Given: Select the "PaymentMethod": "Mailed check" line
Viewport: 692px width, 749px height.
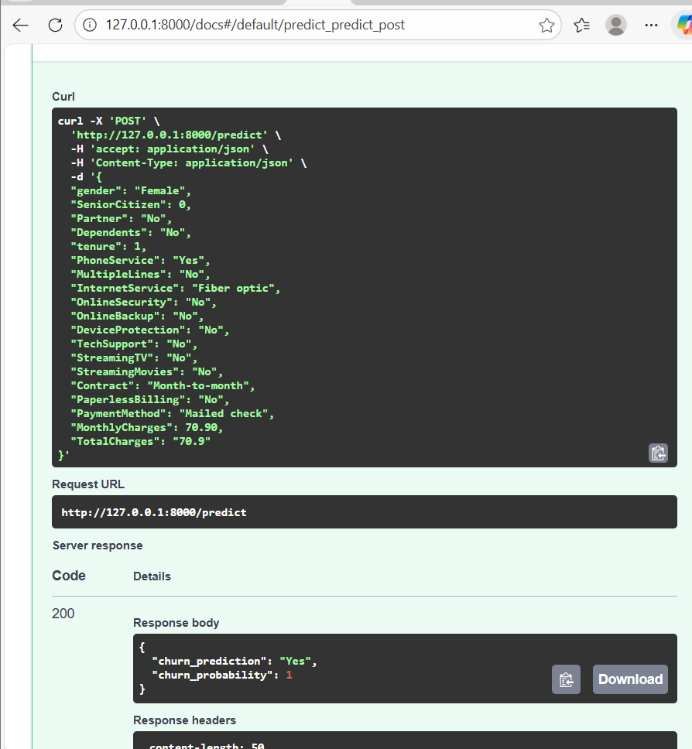Looking at the screenshot, I should pyautogui.click(x=172, y=414).
